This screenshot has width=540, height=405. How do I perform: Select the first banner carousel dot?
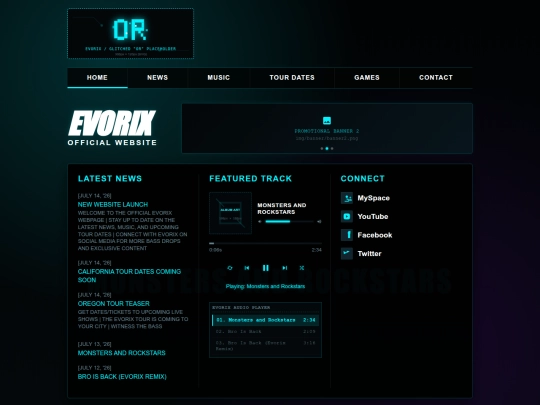click(x=322, y=148)
